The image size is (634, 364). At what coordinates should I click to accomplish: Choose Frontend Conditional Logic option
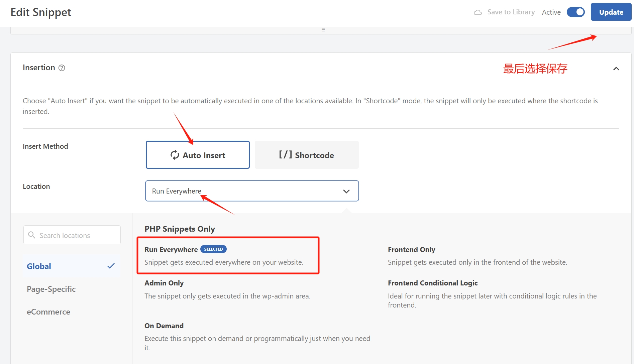[492, 294]
